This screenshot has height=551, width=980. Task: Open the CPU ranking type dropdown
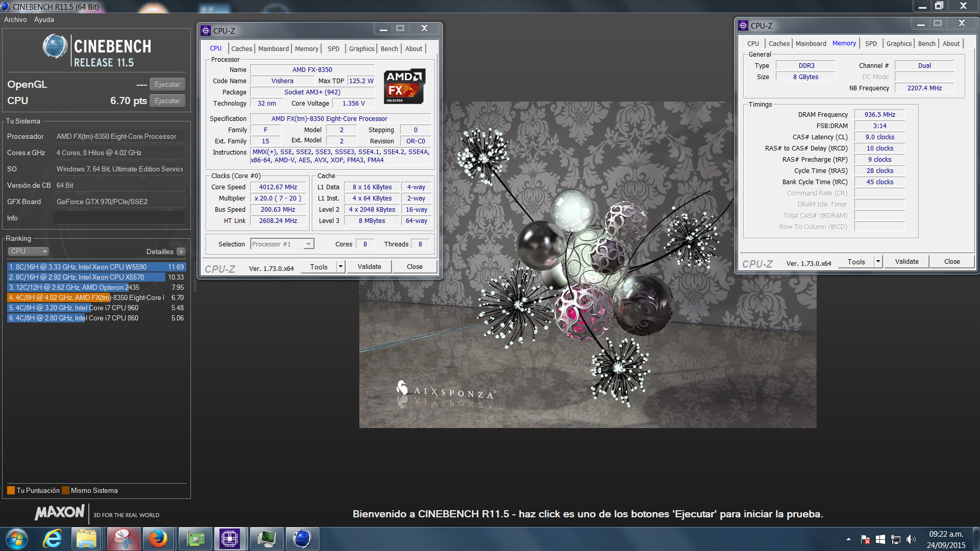29,252
